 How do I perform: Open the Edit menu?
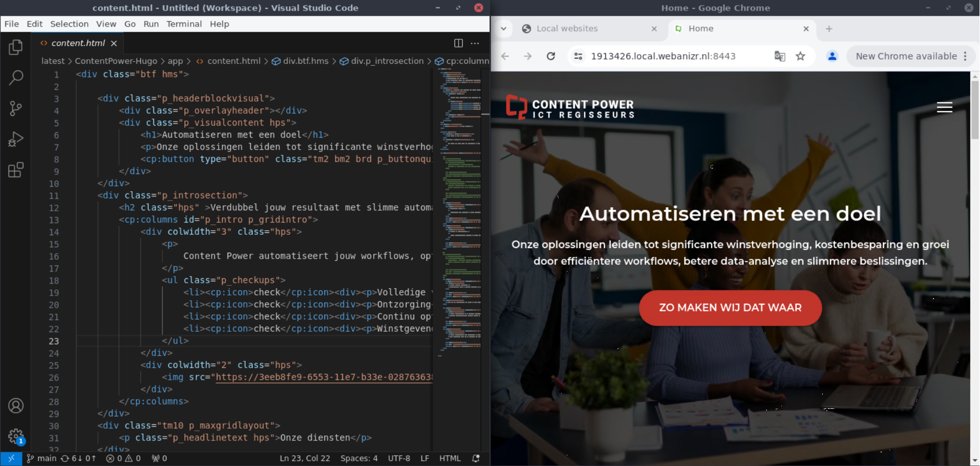coord(35,24)
